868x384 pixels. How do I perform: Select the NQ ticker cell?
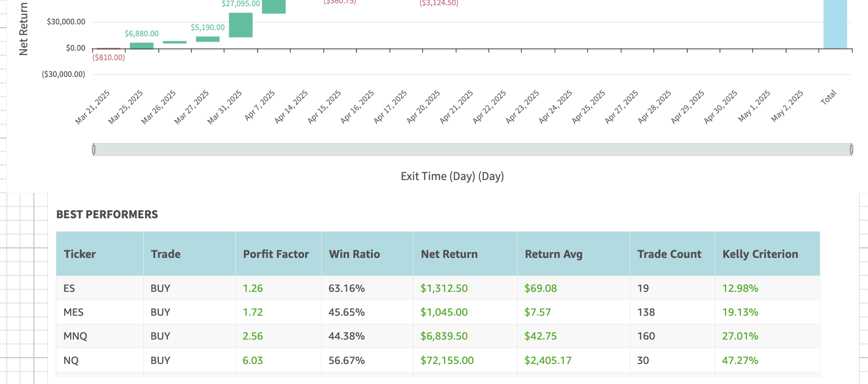coord(71,361)
